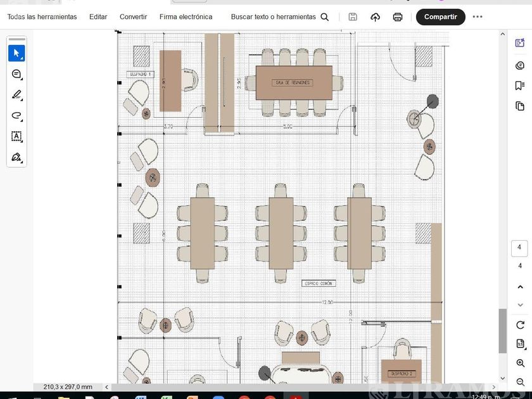Open the fill and sign pen tool
This screenshot has height=399, width=532.
click(16, 157)
